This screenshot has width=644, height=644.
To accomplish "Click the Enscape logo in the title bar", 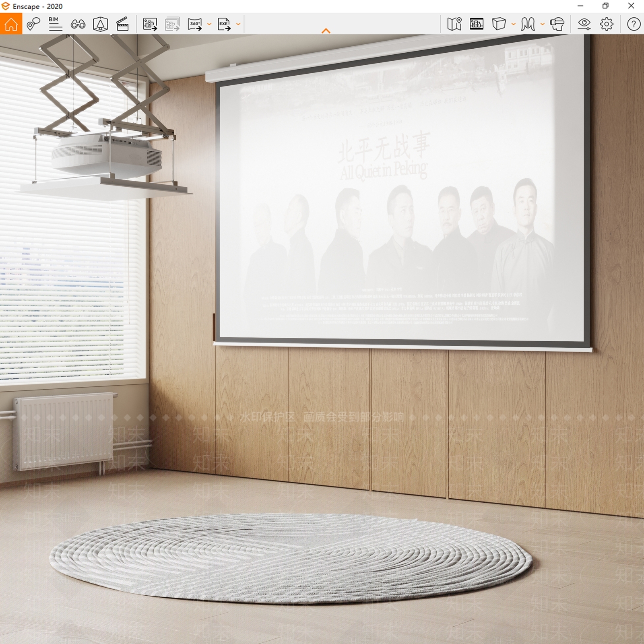I will tap(5, 6).
